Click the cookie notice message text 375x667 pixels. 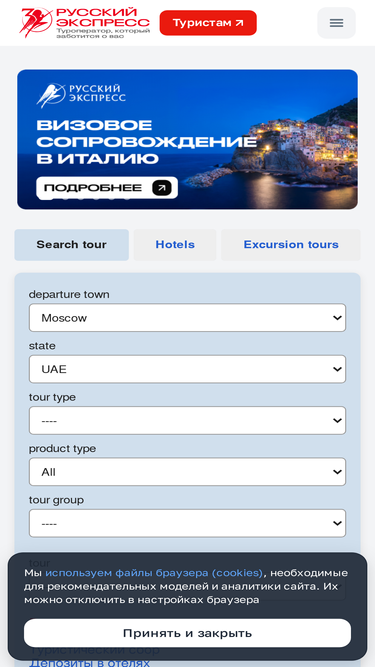point(186,586)
